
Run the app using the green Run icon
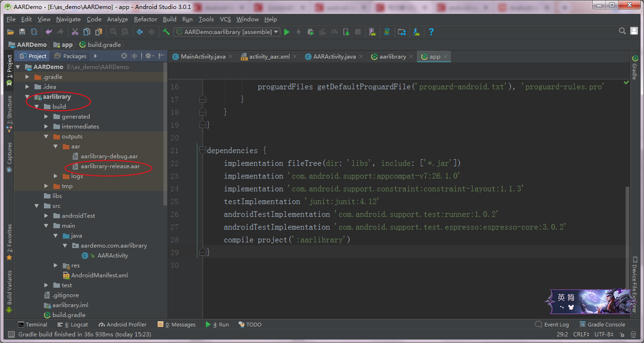[x=287, y=32]
